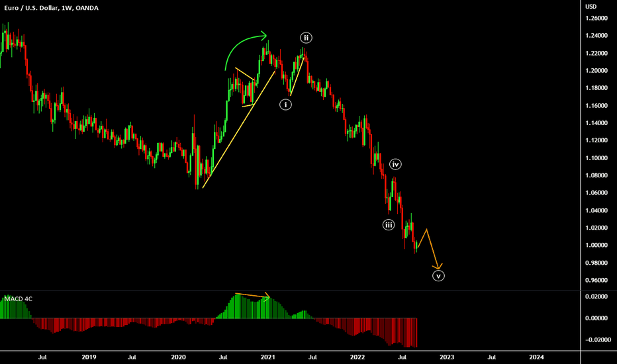617x364 pixels.
Task: Click the 1.14000 price axis label
Action: 596,123
